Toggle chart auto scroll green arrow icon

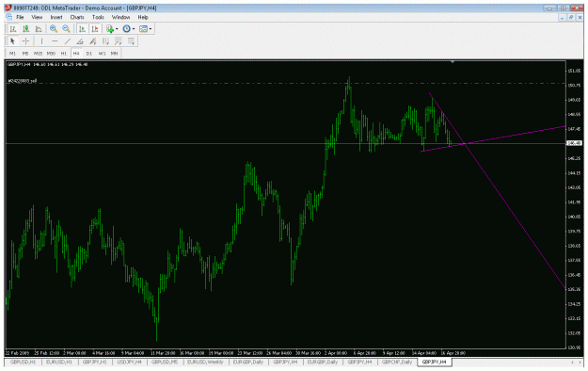point(82,29)
